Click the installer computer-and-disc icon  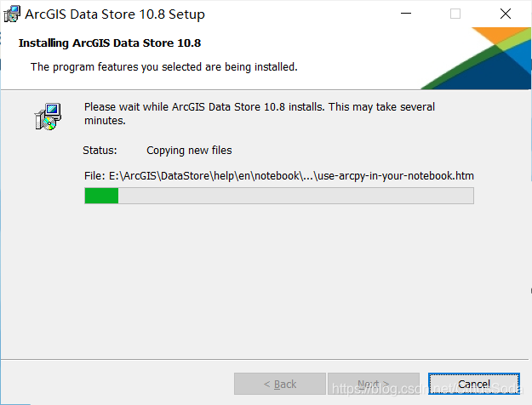[x=48, y=117]
